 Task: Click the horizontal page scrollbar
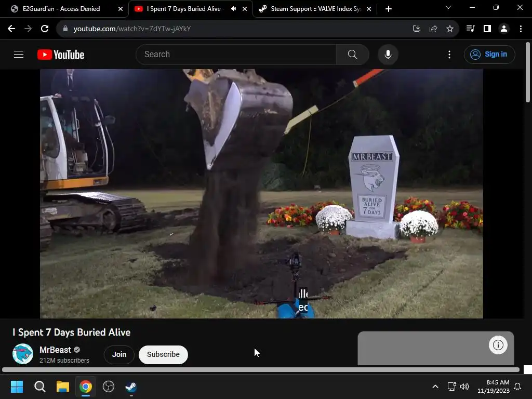(x=261, y=370)
